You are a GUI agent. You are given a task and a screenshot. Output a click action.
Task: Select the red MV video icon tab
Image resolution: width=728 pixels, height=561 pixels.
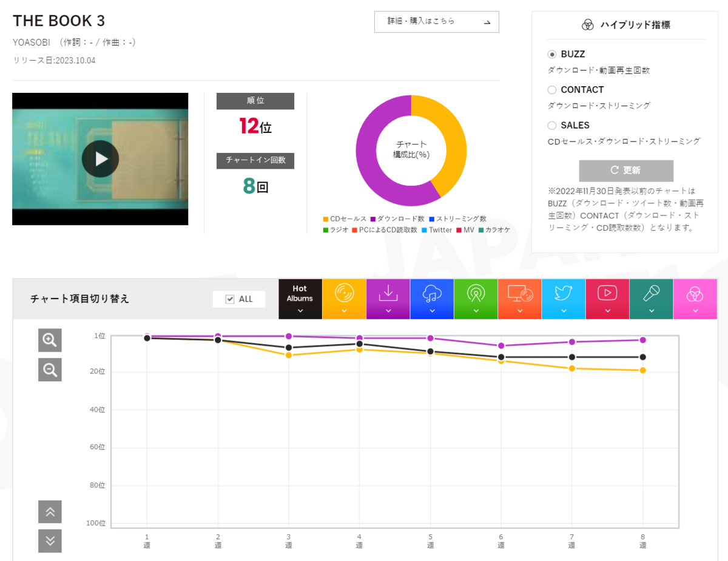point(607,299)
